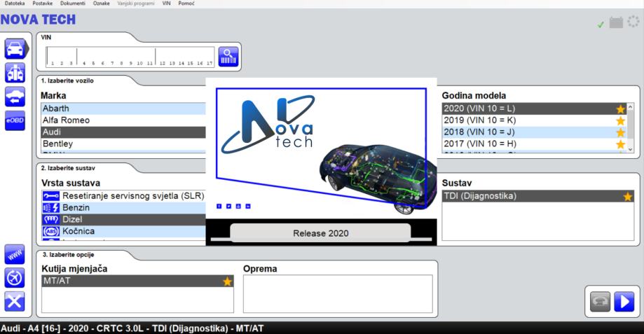This screenshot has height=334, width=644.
Task: Open the calendar icon at top right
Action: [616, 22]
